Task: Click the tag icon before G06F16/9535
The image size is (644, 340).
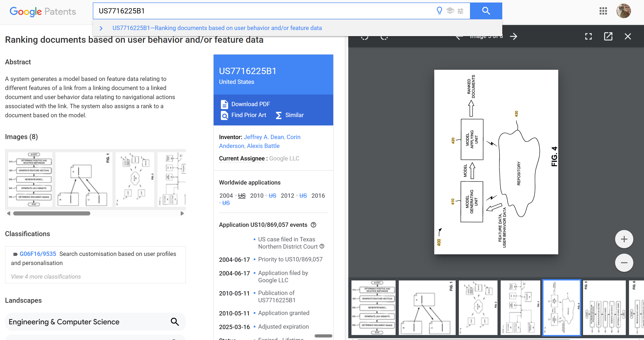Action: pyautogui.click(x=15, y=254)
